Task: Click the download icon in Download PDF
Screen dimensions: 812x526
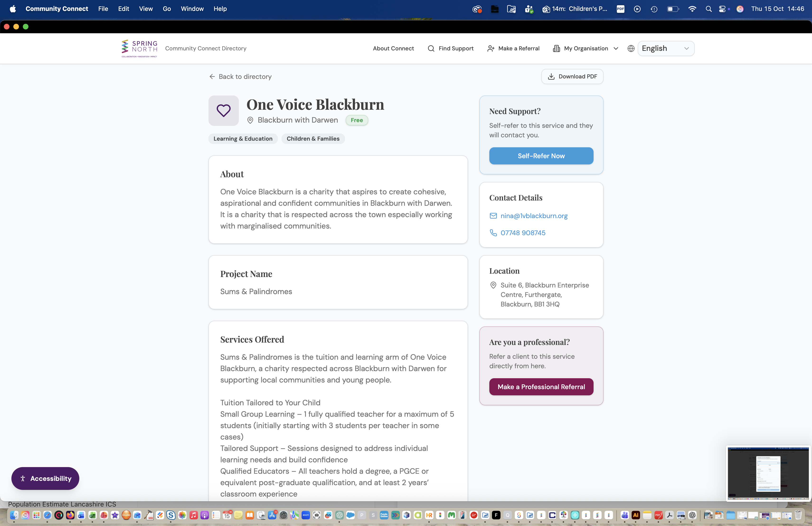Action: click(x=551, y=77)
